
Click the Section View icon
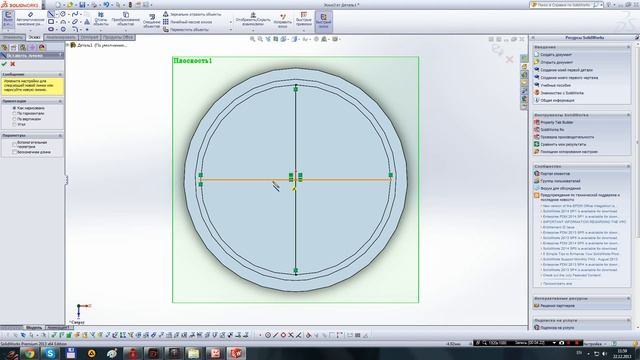point(276,39)
